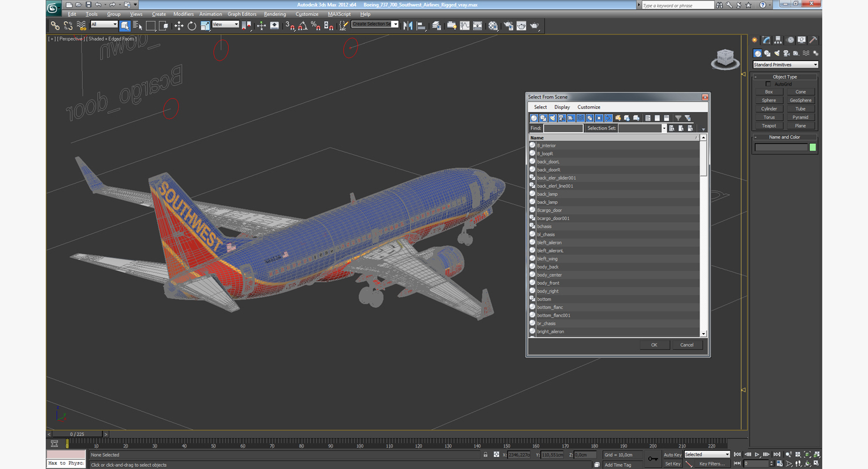The height and width of the screenshot is (469, 868).
Task: Click the Find input field
Action: point(563,128)
